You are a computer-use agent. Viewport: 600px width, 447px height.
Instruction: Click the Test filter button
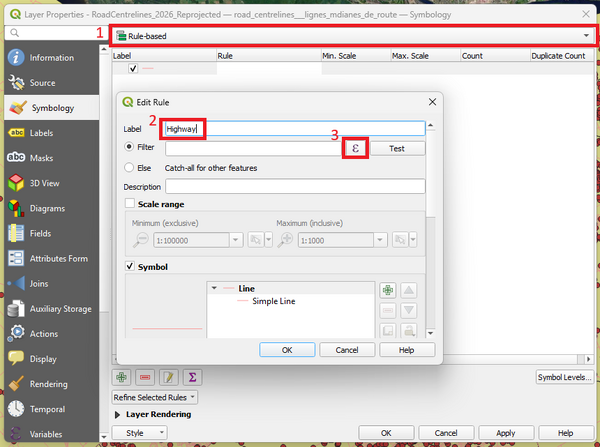[x=397, y=148]
